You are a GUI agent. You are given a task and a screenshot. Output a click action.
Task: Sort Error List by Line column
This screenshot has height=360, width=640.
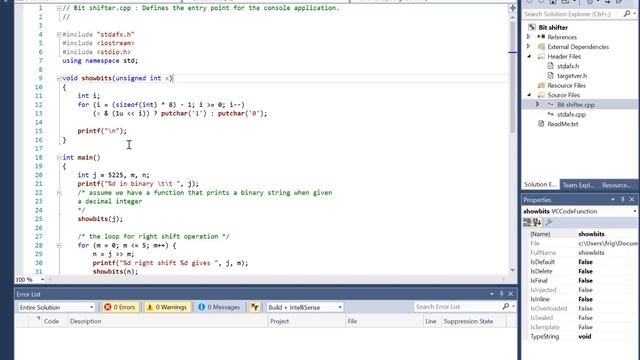432,321
